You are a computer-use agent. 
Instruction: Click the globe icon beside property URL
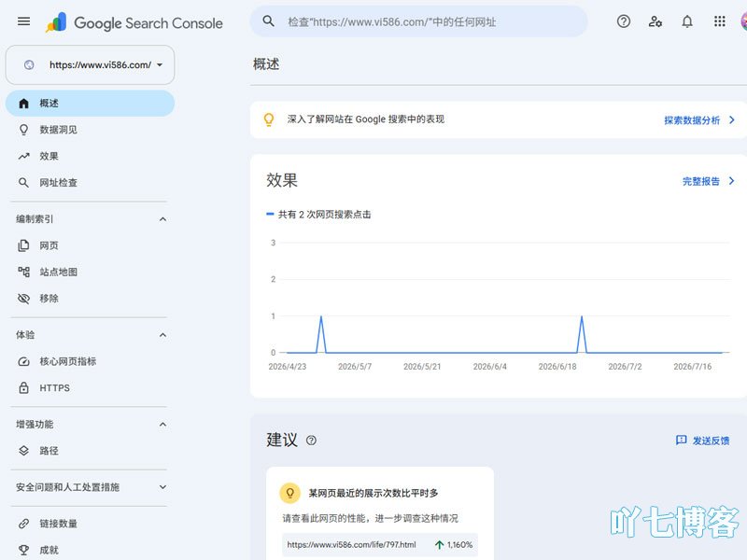point(29,64)
